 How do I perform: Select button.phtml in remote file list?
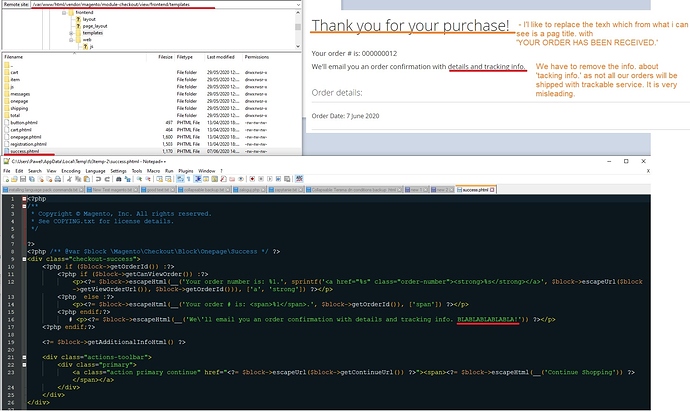tap(24, 123)
